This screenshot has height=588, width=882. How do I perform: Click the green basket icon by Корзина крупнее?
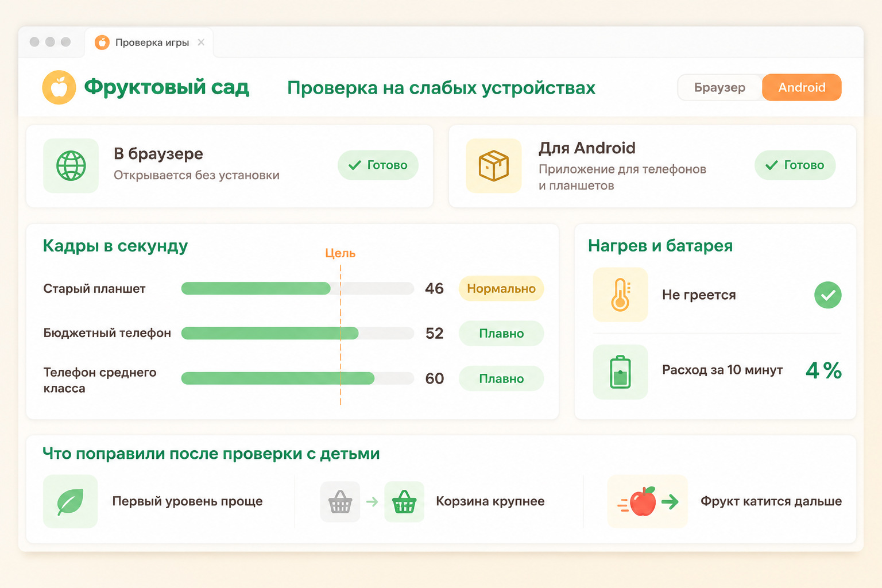(404, 502)
